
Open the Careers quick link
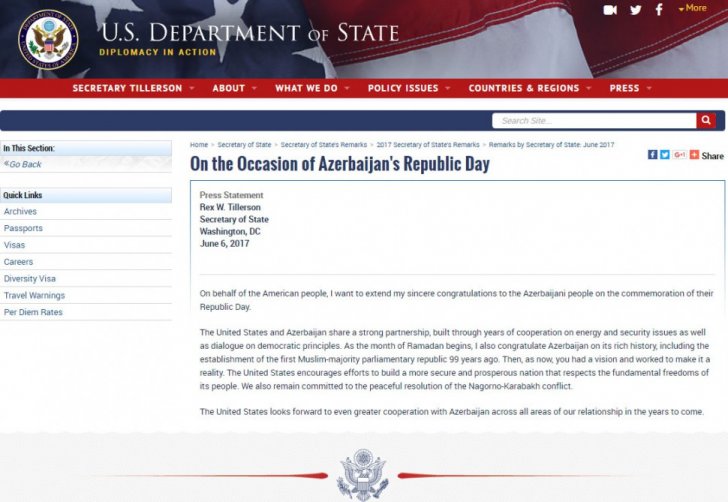click(19, 262)
